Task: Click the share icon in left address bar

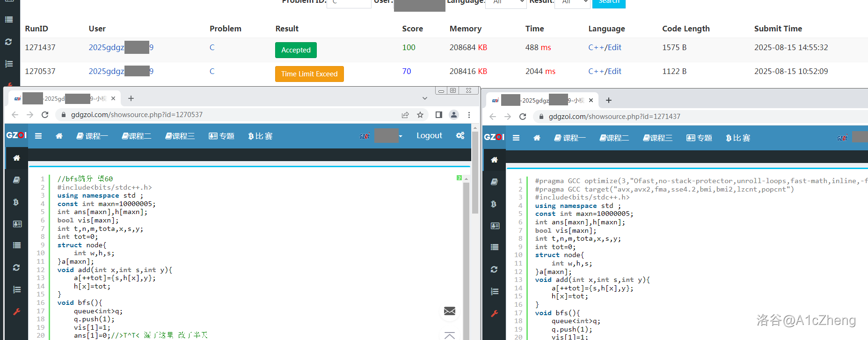Action: (405, 115)
